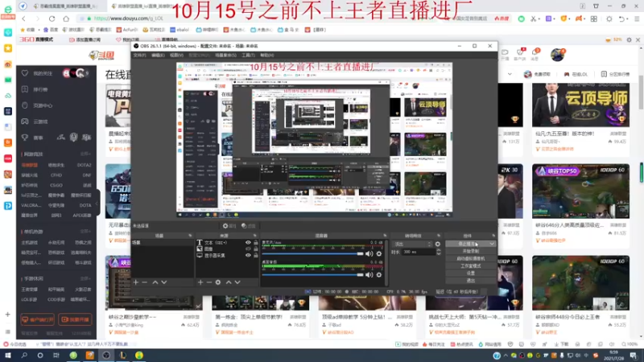644x362 pixels.
Task: Click the OBS taskbar icon
Action: click(x=106, y=356)
